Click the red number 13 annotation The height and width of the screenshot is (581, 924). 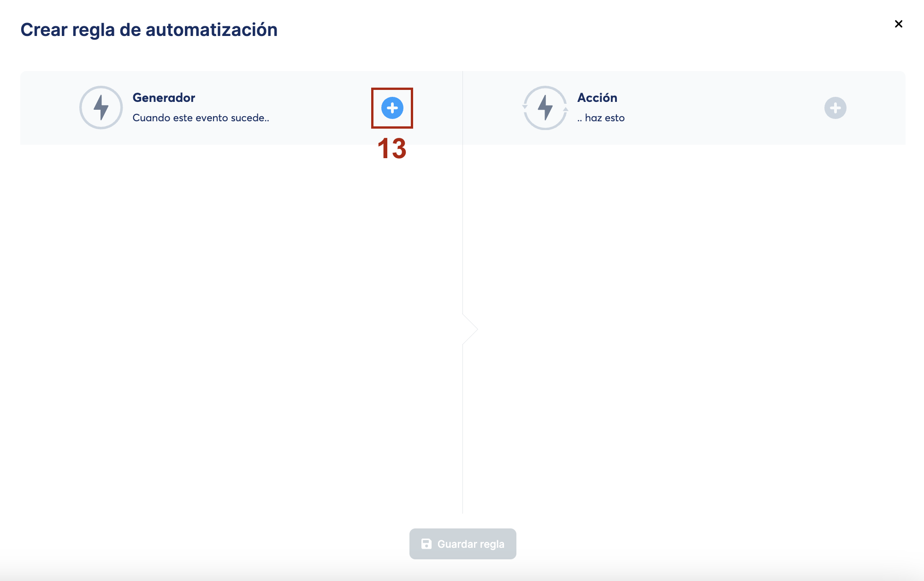tap(391, 149)
